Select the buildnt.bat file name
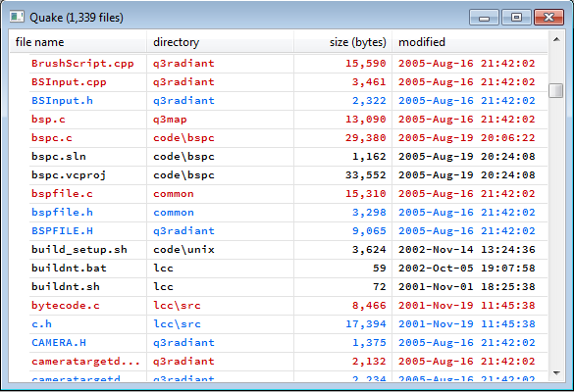Screen dimensions: 574x392 point(69,269)
